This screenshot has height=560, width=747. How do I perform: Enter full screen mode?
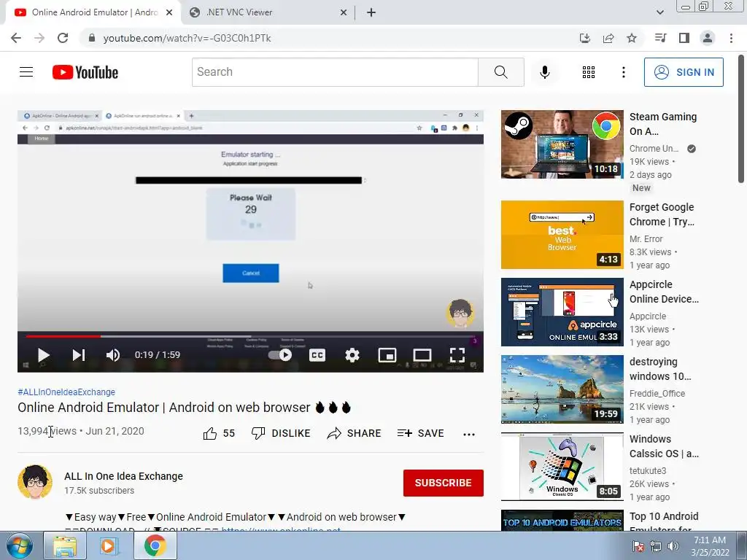click(x=457, y=355)
